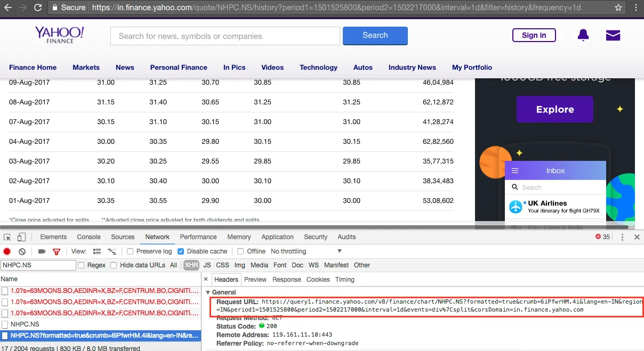Open the No throttling dropdown
This screenshot has width=644, height=351.
click(307, 251)
